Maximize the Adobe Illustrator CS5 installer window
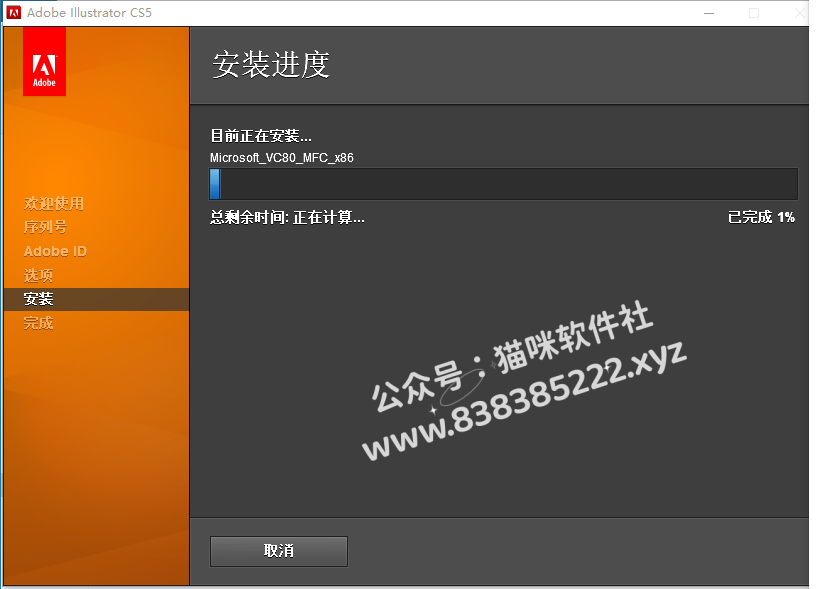Viewport: 826px width, 589px height. click(x=754, y=13)
